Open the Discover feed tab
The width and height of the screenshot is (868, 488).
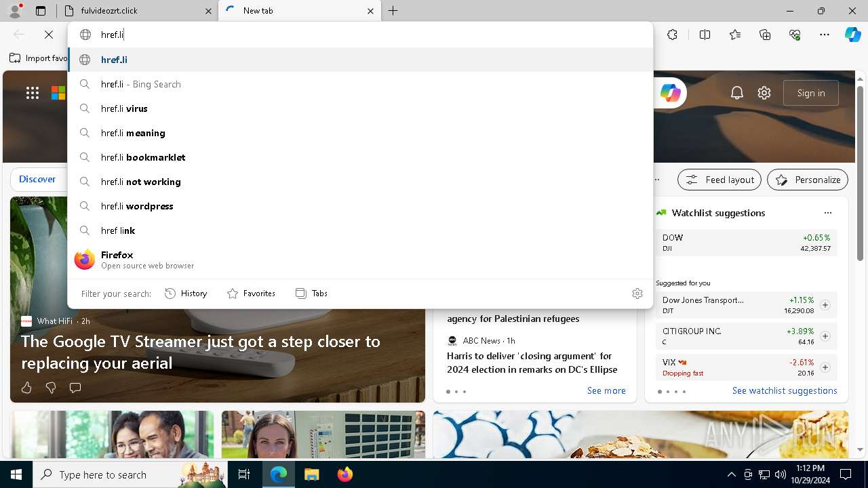coord(37,179)
